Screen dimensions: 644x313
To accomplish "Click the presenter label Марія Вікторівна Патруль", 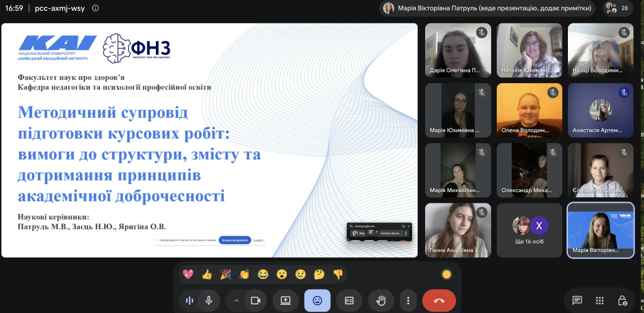I will coord(487,8).
